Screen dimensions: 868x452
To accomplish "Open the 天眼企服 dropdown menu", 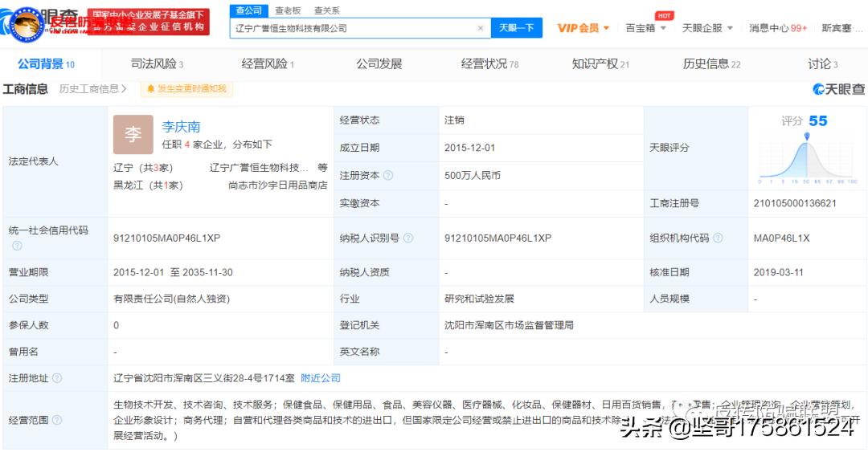I will pos(707,28).
